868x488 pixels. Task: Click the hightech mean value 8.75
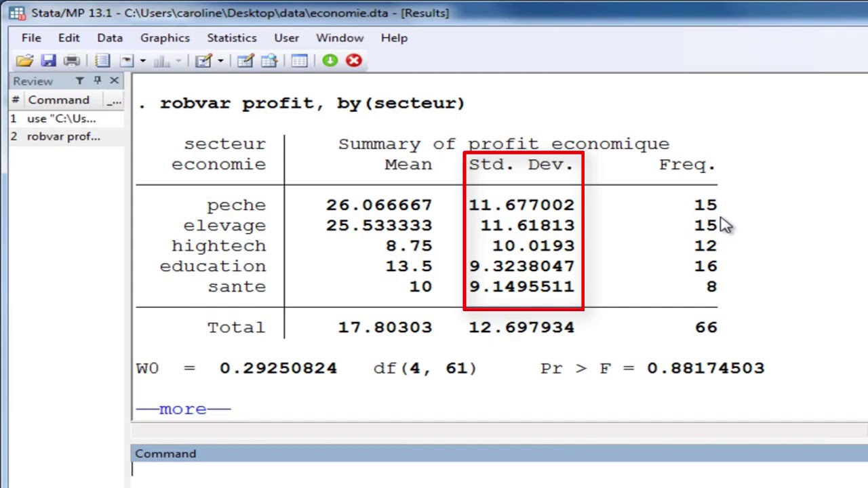409,245
